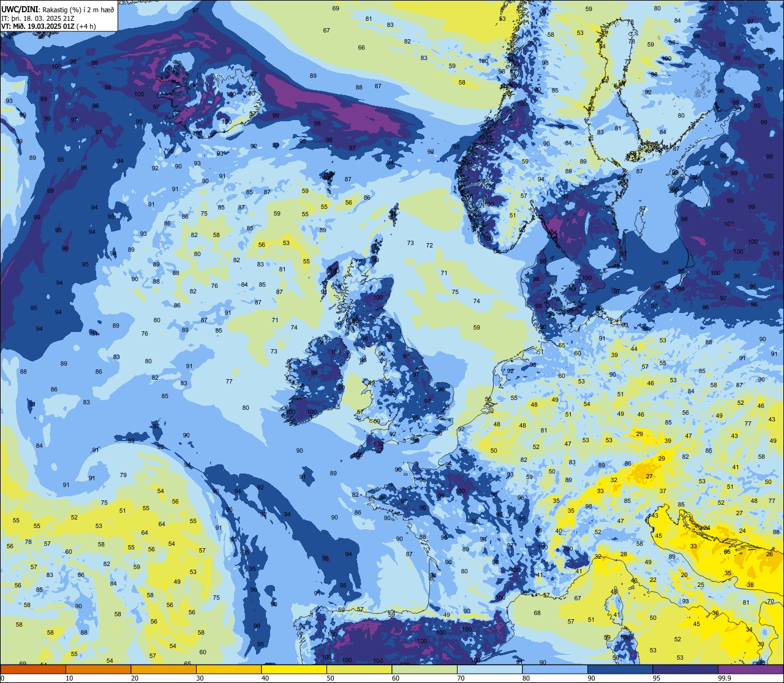Click the '10' tick label on the legend
The width and height of the screenshot is (784, 683).
pyautogui.click(x=69, y=678)
